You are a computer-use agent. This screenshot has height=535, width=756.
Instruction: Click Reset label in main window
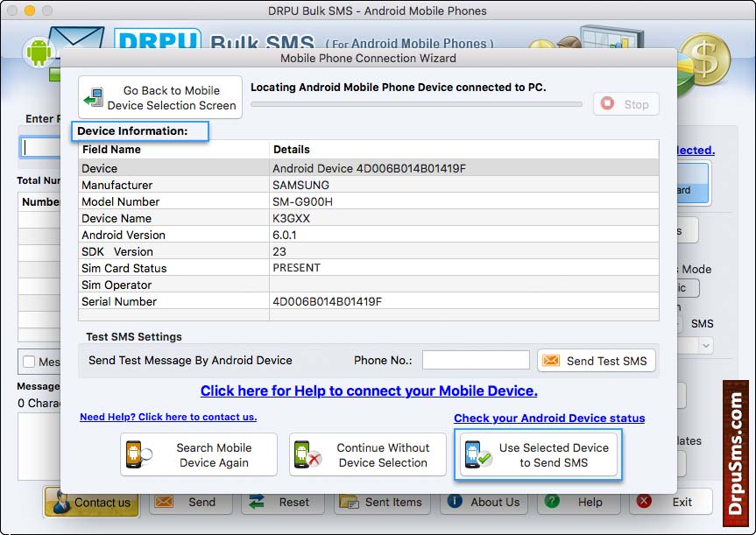pyautogui.click(x=294, y=503)
